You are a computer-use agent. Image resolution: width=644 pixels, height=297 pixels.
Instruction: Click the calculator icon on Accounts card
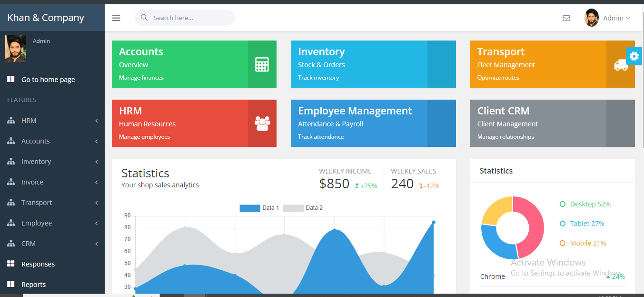pyautogui.click(x=262, y=64)
